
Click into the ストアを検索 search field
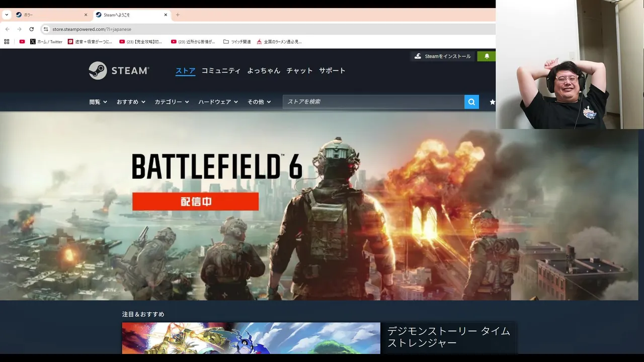tap(373, 102)
